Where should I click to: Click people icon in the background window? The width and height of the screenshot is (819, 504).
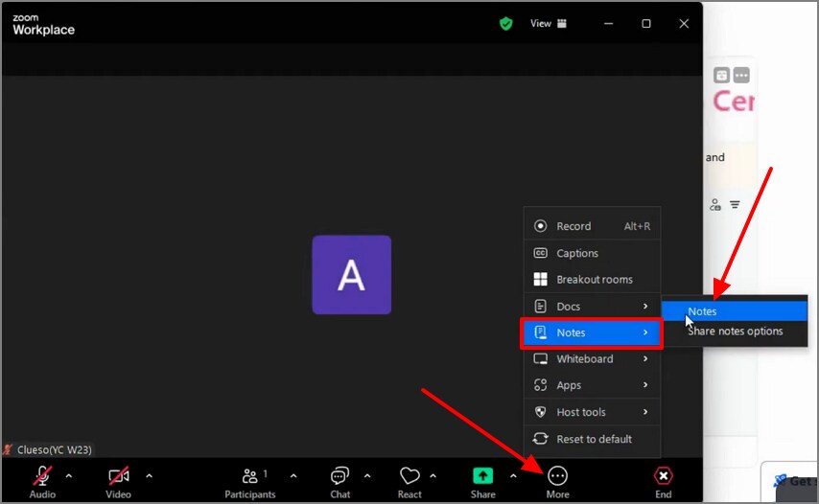point(715,204)
